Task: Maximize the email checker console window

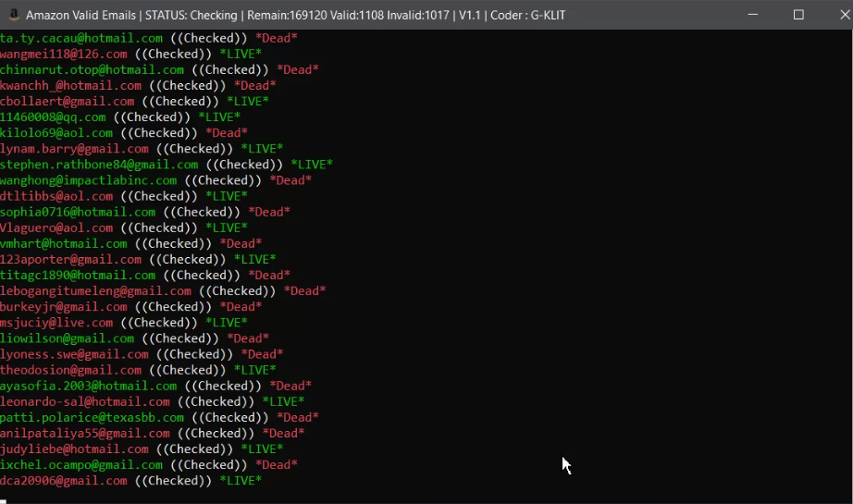Action: point(798,15)
